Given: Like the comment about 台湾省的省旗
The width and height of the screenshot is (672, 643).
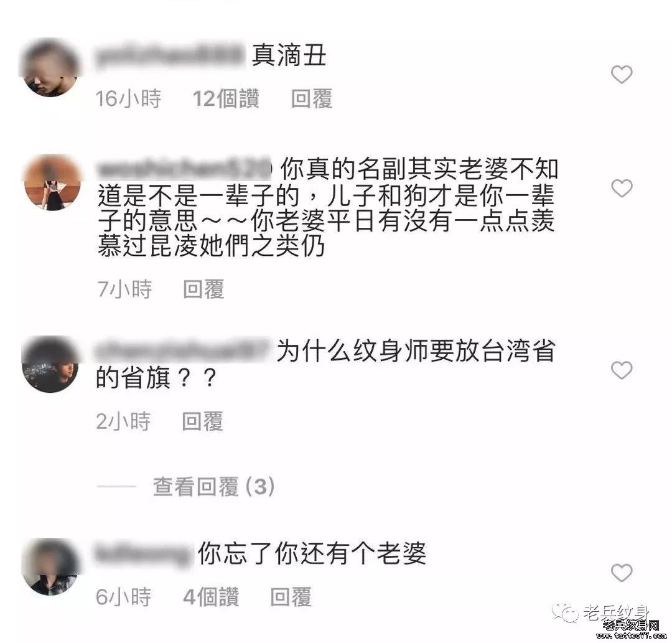Looking at the screenshot, I should coord(622,370).
